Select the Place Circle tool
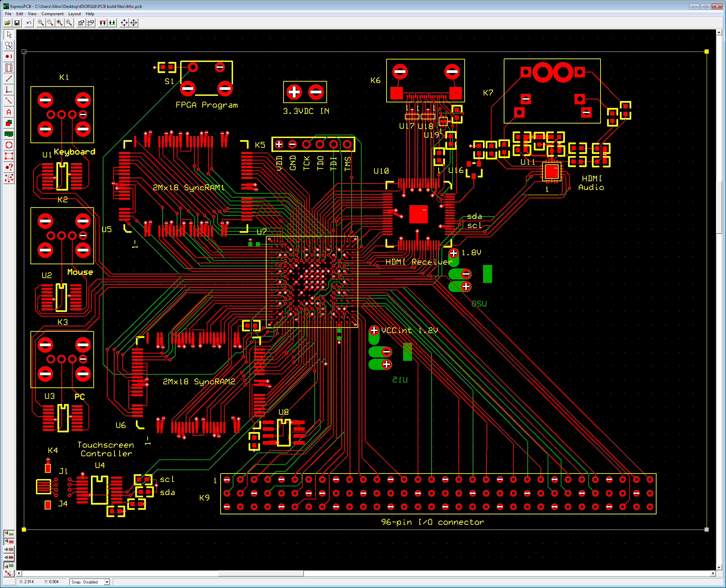The width and height of the screenshot is (726, 588). click(9, 145)
